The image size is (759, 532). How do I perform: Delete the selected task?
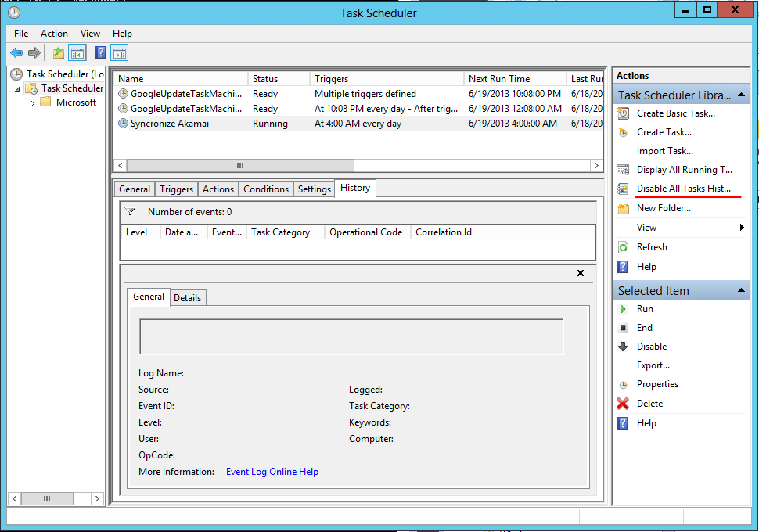click(x=649, y=404)
